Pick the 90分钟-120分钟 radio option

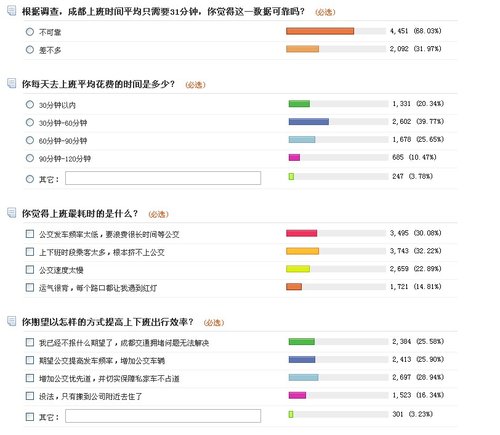[30, 158]
